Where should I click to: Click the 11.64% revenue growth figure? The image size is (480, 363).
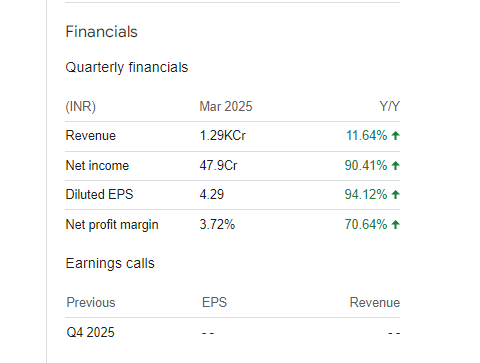pyautogui.click(x=367, y=136)
